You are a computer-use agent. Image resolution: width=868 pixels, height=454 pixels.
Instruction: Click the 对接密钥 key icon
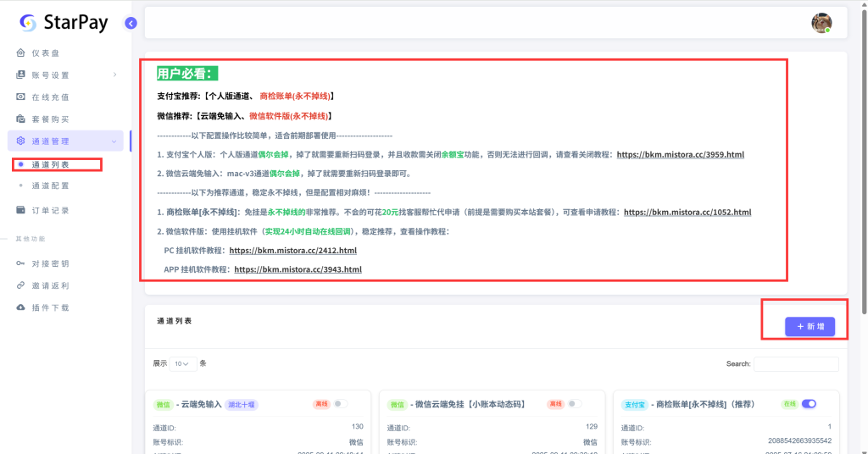pos(20,263)
